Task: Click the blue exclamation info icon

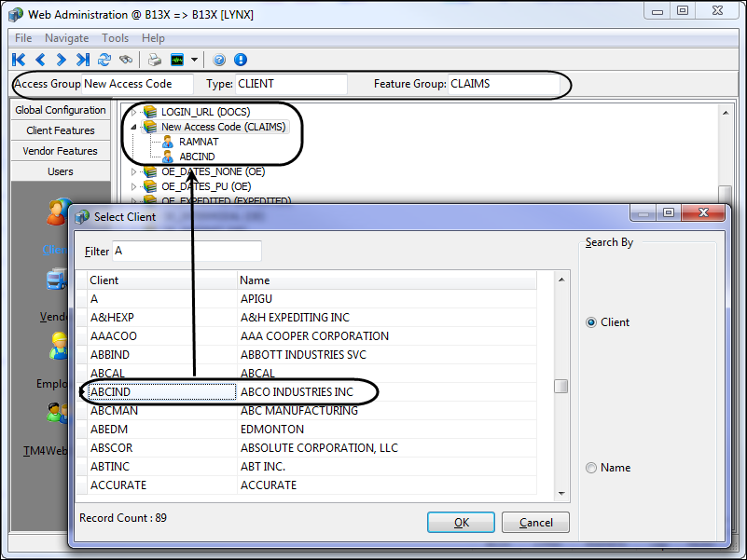Action: pos(241,60)
